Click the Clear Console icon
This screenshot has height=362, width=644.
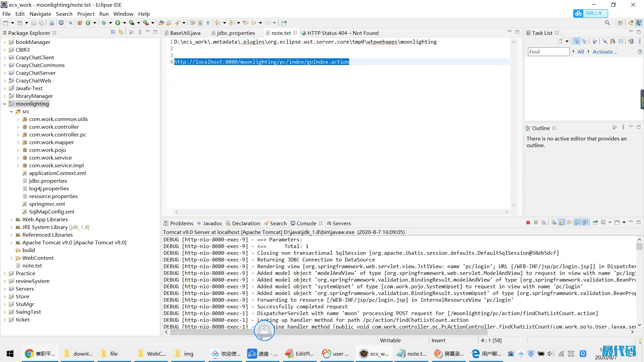tap(554, 223)
